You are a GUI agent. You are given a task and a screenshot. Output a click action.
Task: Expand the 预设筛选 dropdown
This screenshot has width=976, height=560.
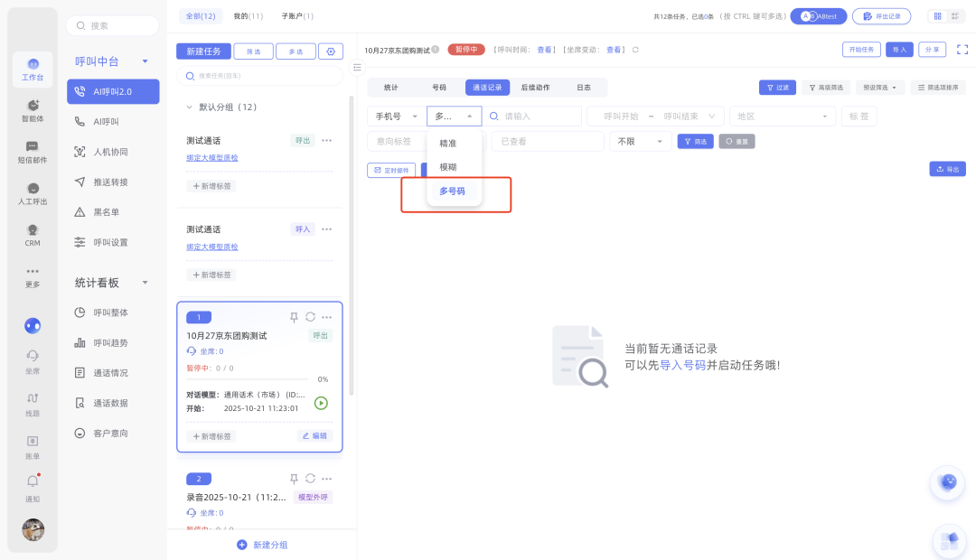pos(881,88)
